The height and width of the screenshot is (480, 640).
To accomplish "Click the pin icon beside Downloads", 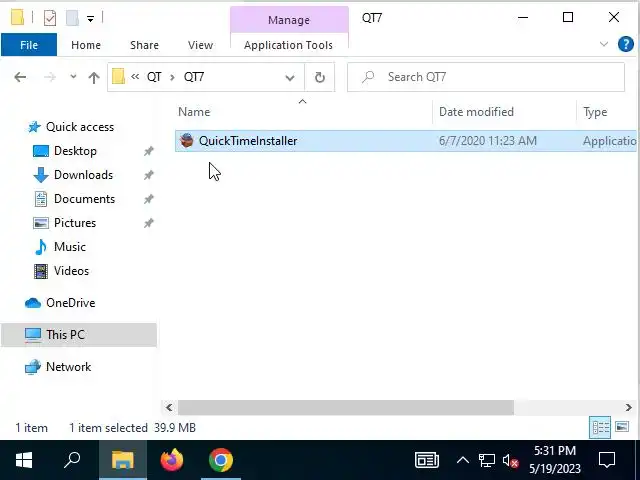I will click(149, 175).
